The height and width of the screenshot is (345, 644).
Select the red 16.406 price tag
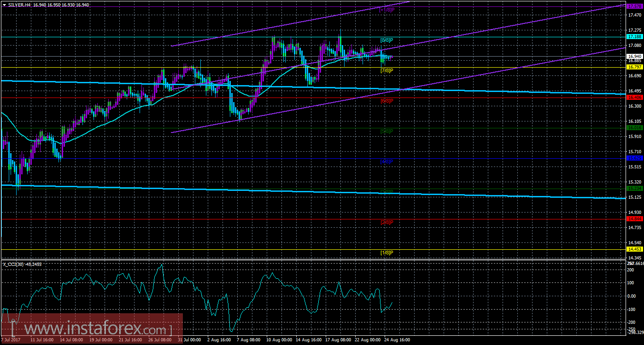pyautogui.click(x=635, y=97)
